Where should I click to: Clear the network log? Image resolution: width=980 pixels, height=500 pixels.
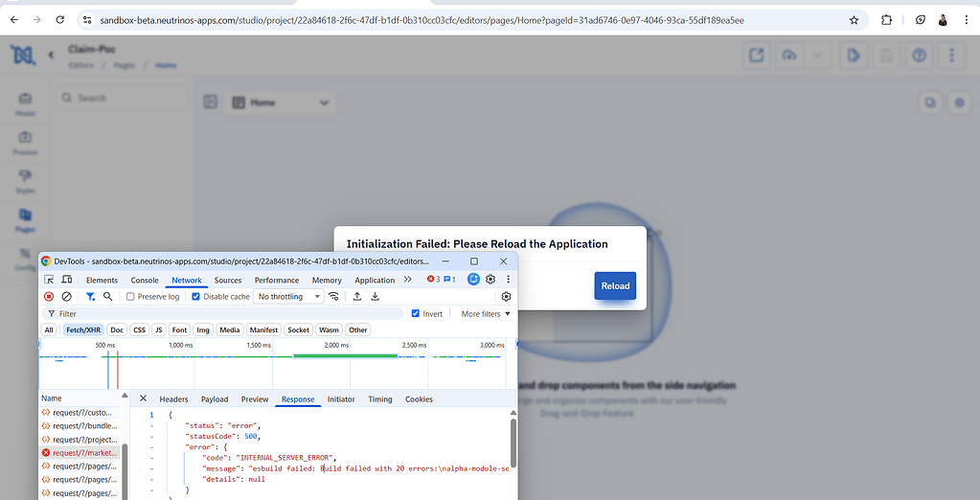[x=66, y=296]
